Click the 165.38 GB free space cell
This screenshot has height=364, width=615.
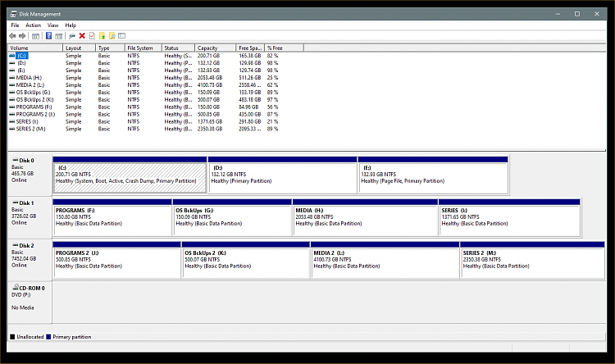tap(250, 56)
